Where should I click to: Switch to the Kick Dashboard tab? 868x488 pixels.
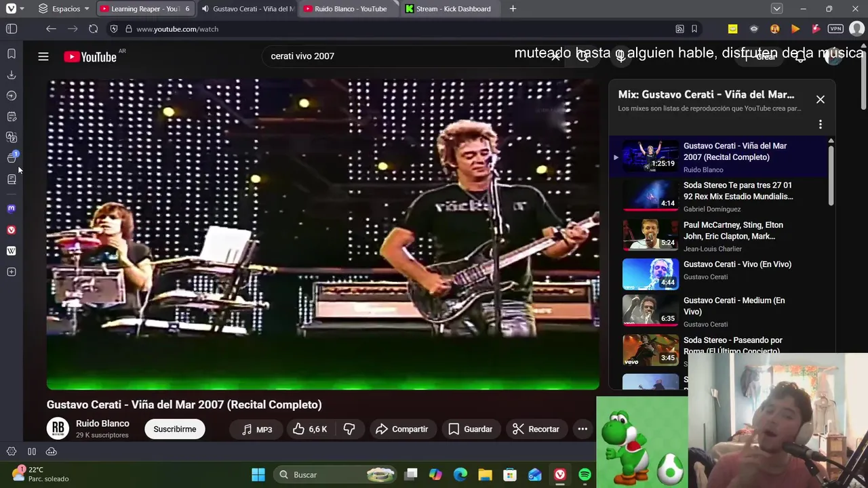pyautogui.click(x=452, y=9)
